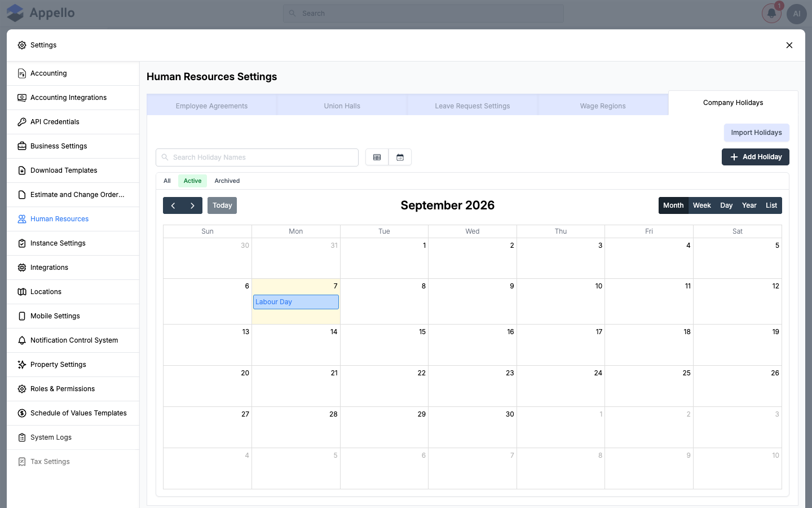Open Accounting Integrations settings
The height and width of the screenshot is (508, 812).
tap(73, 98)
